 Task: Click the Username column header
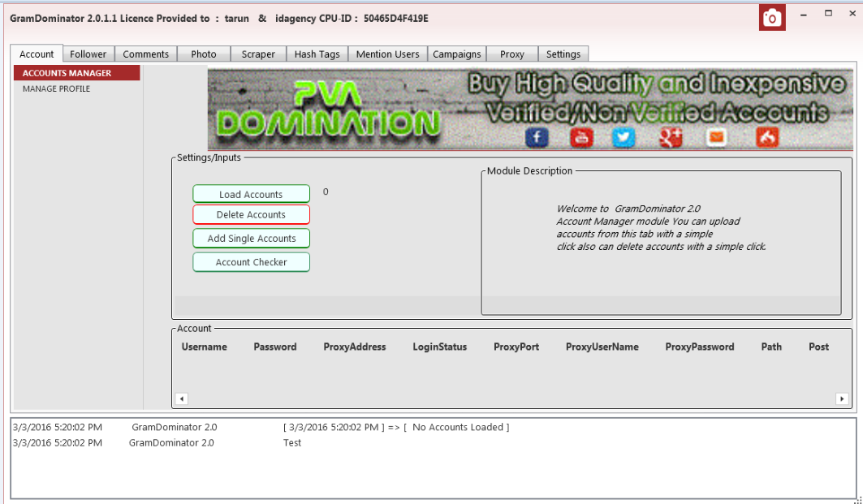point(205,347)
